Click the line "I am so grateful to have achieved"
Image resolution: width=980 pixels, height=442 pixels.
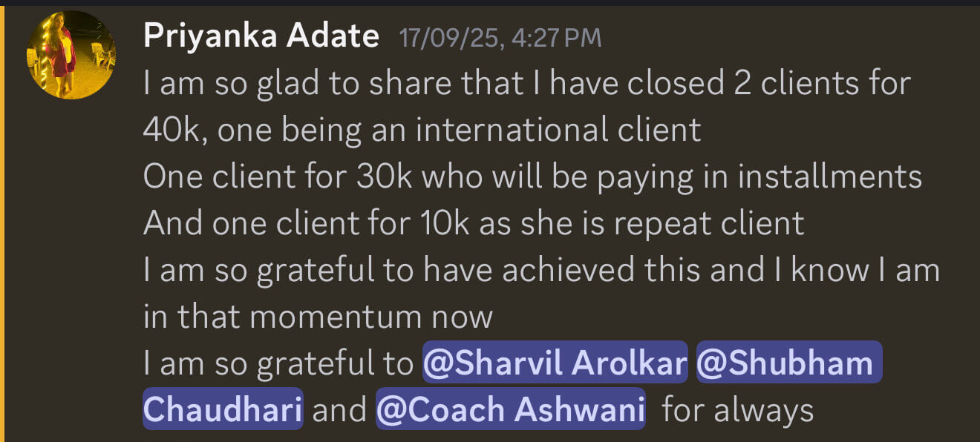pos(541,270)
